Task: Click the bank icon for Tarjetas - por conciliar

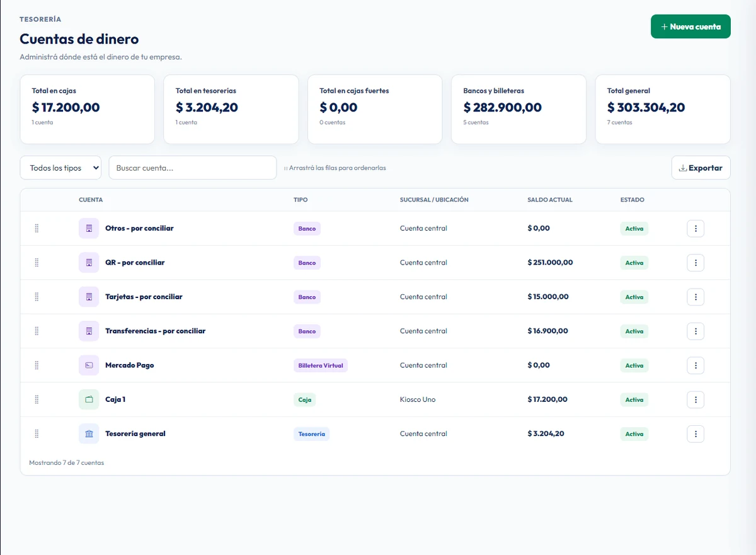Action: coord(89,297)
